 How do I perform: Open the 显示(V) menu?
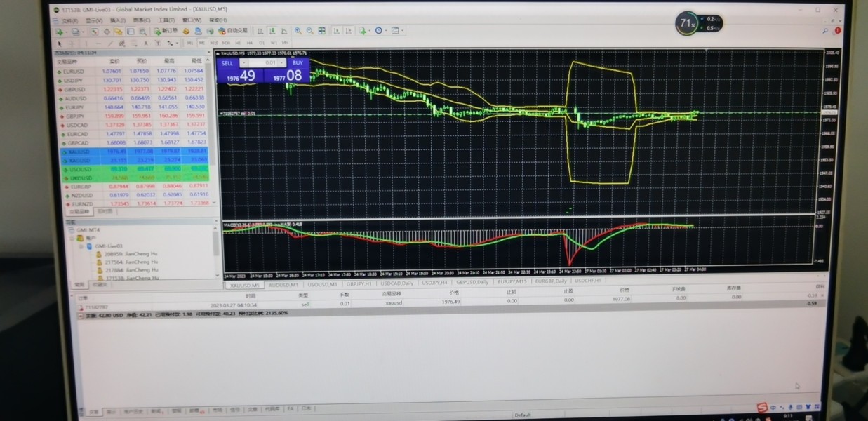[x=94, y=20]
